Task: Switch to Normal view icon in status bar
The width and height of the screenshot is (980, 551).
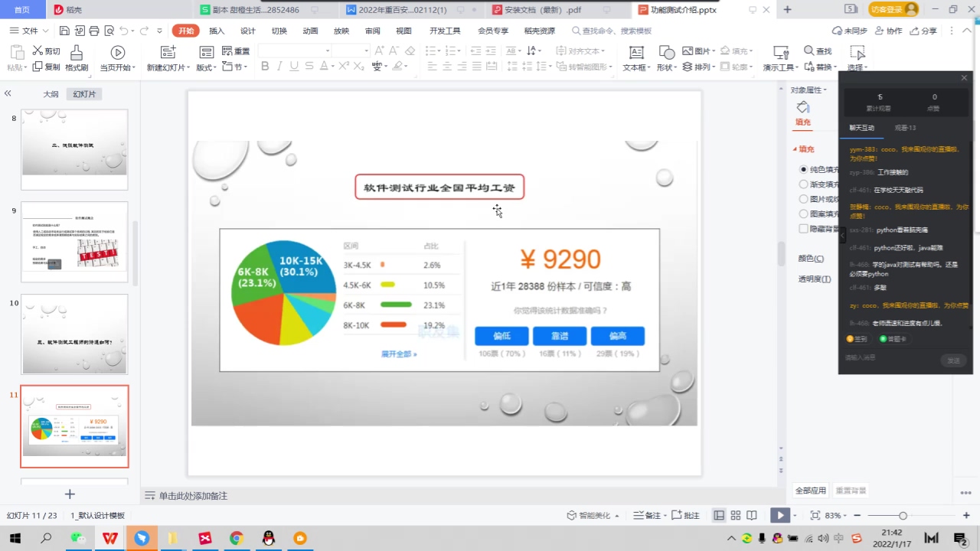Action: pyautogui.click(x=719, y=515)
